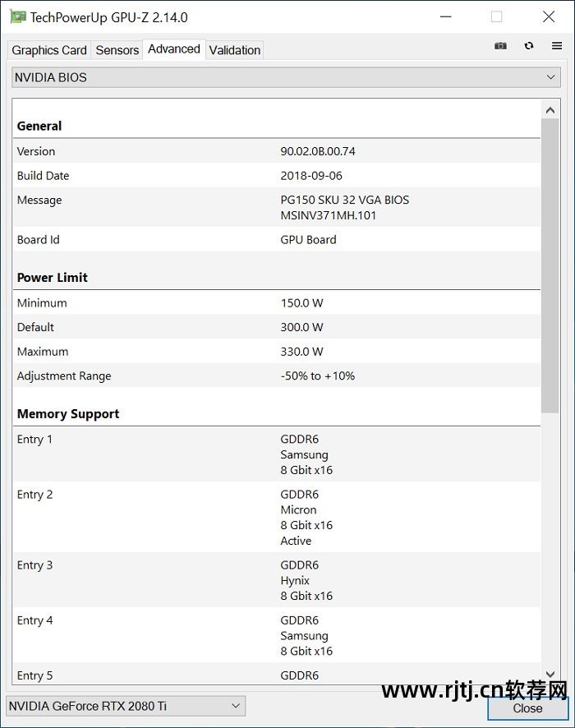Take a screenshot with the camera icon

click(500, 45)
